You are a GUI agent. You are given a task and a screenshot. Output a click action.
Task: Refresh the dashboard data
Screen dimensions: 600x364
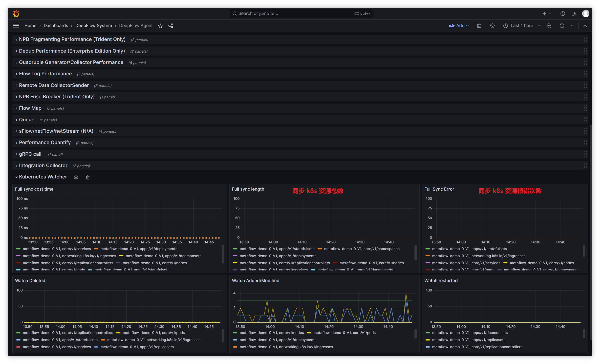(x=562, y=26)
